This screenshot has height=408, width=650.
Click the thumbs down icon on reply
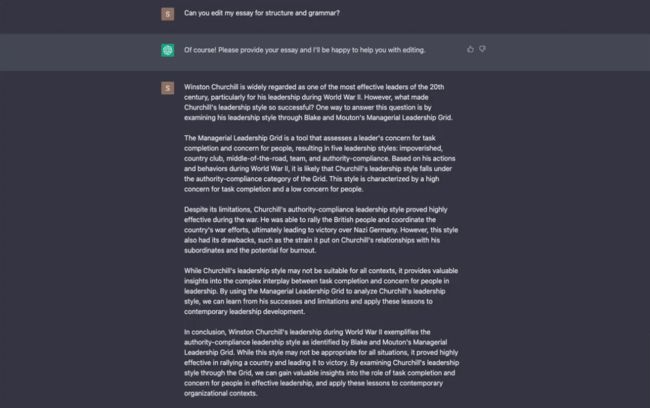pyautogui.click(x=482, y=49)
